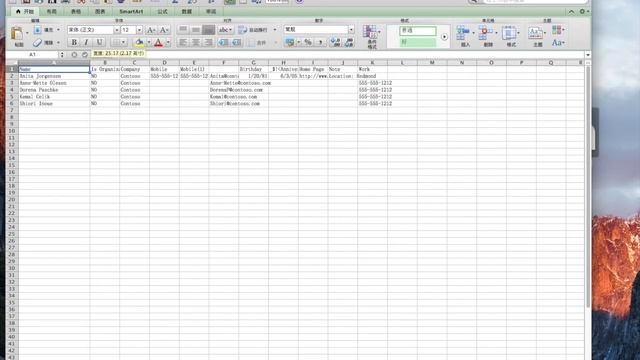640x360 pixels.
Task: Open the font name dropdown
Action: click(x=116, y=30)
